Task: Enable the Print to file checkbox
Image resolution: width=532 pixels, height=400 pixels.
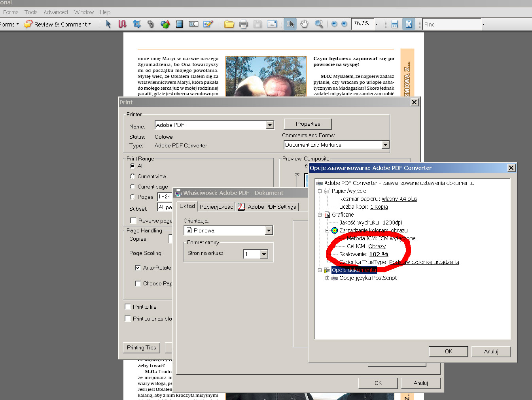Action: click(128, 307)
